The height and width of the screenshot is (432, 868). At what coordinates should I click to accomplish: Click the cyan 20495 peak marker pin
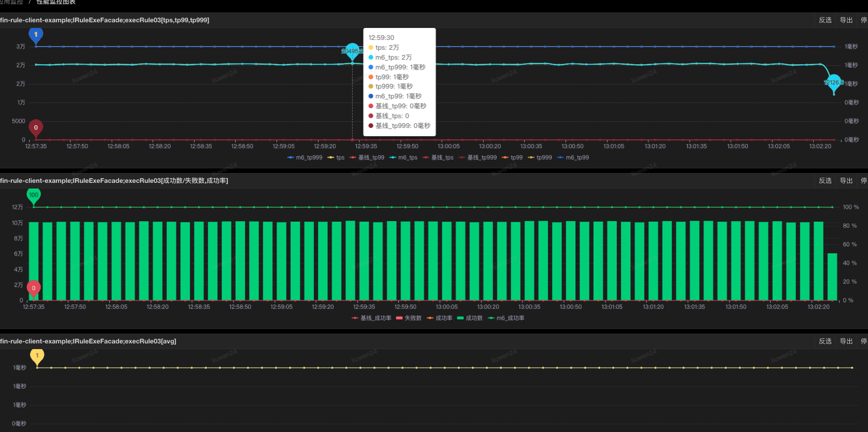(x=352, y=51)
